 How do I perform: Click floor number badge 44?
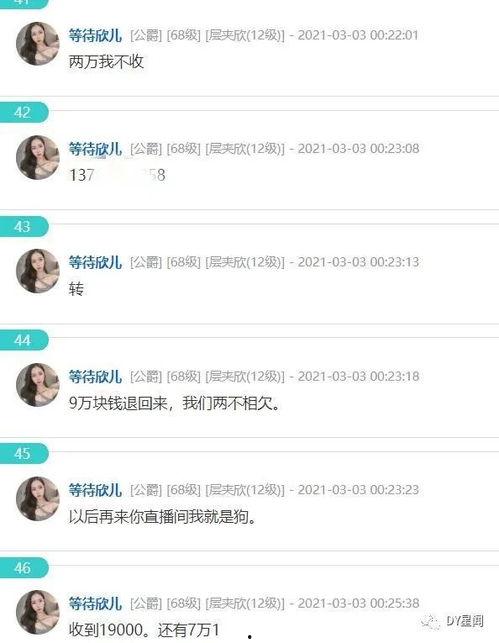(x=24, y=340)
